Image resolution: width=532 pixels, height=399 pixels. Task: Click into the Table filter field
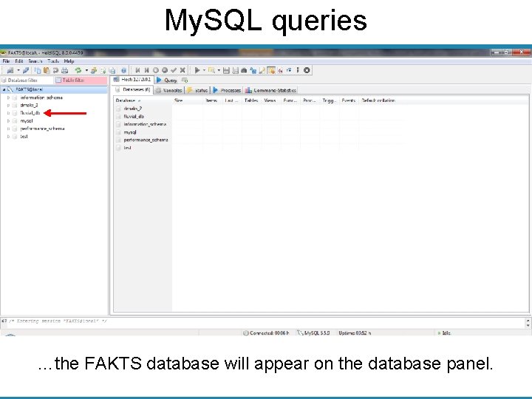coord(81,81)
